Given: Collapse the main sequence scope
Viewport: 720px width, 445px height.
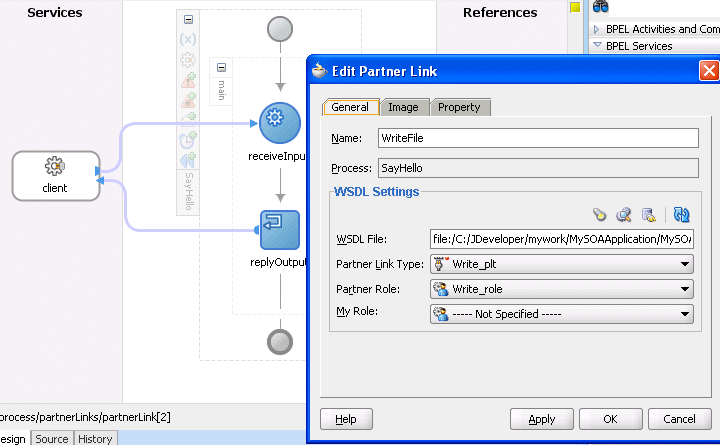Looking at the screenshot, I should click(221, 68).
